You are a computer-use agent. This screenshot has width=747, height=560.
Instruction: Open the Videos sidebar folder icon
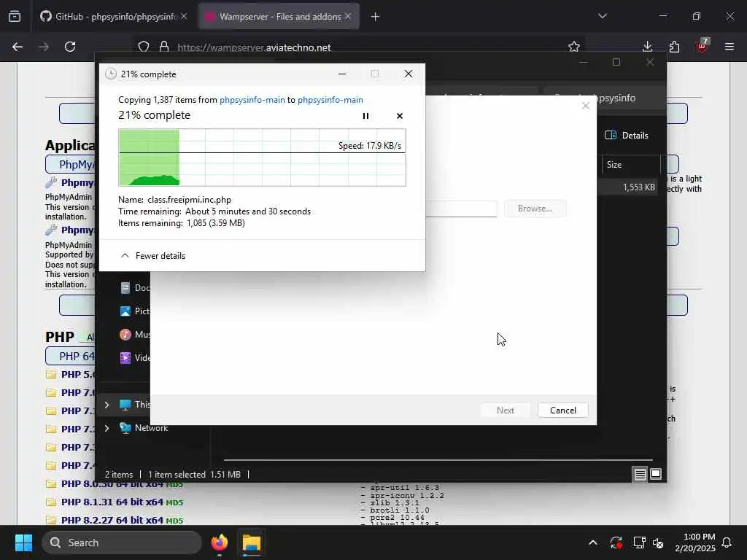pos(125,357)
